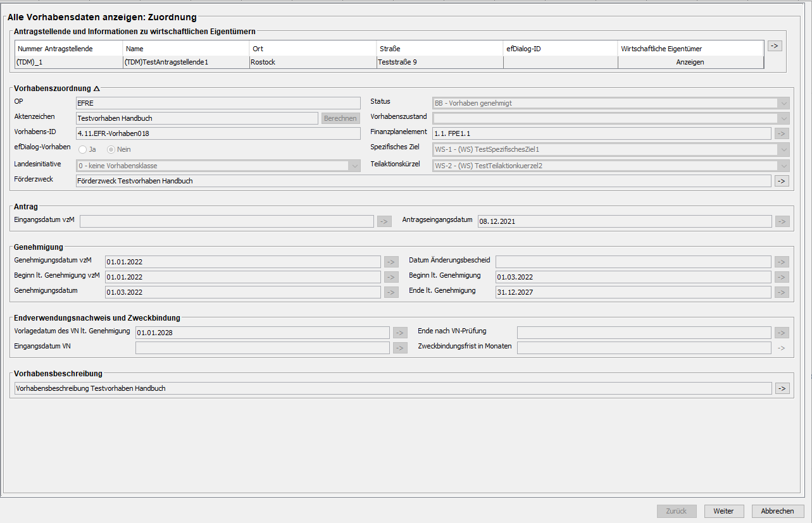Open the Vorhabenszustand dropdown

point(784,118)
